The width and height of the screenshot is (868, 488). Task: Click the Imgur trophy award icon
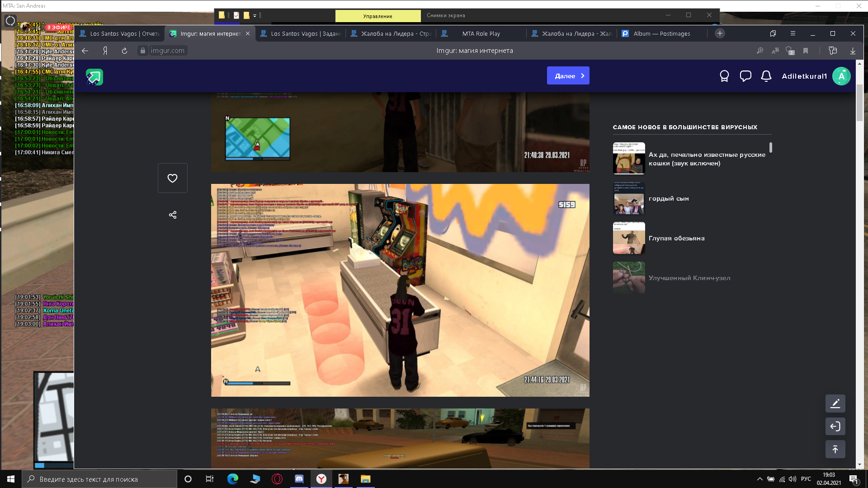724,76
